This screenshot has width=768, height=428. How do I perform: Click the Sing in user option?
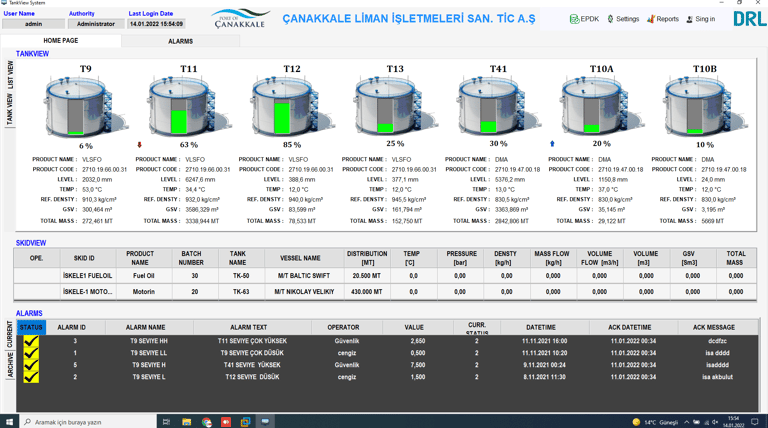tap(700, 19)
